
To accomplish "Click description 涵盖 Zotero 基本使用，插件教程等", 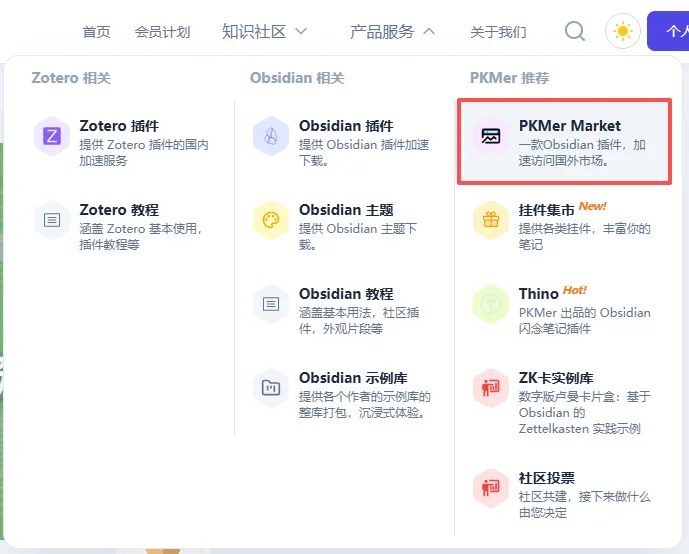I will (141, 237).
